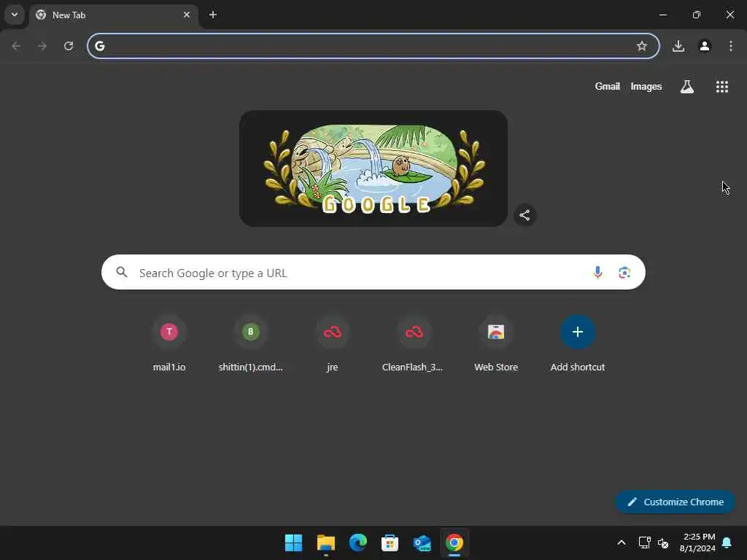The height and width of the screenshot is (560, 747).
Task: Open the Chrome profile icon
Action: tap(705, 46)
